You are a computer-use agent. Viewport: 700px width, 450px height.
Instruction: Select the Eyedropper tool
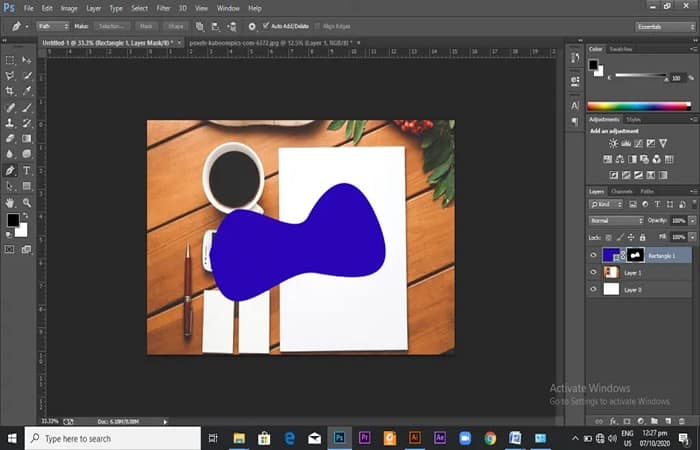(x=27, y=91)
